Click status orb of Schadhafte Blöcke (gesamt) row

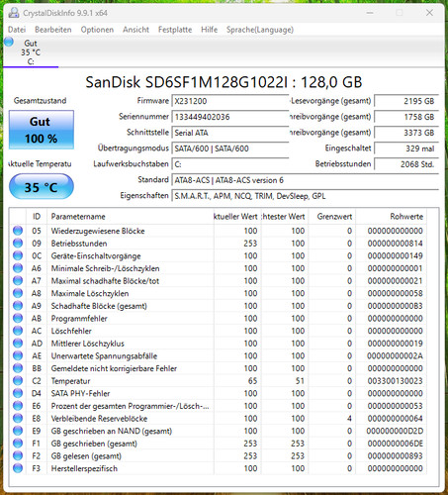point(18,306)
